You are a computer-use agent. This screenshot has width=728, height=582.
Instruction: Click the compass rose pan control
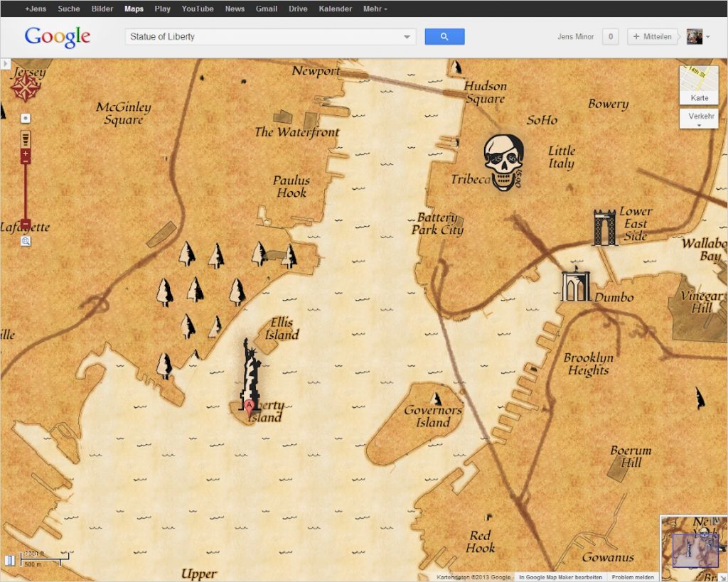(25, 87)
